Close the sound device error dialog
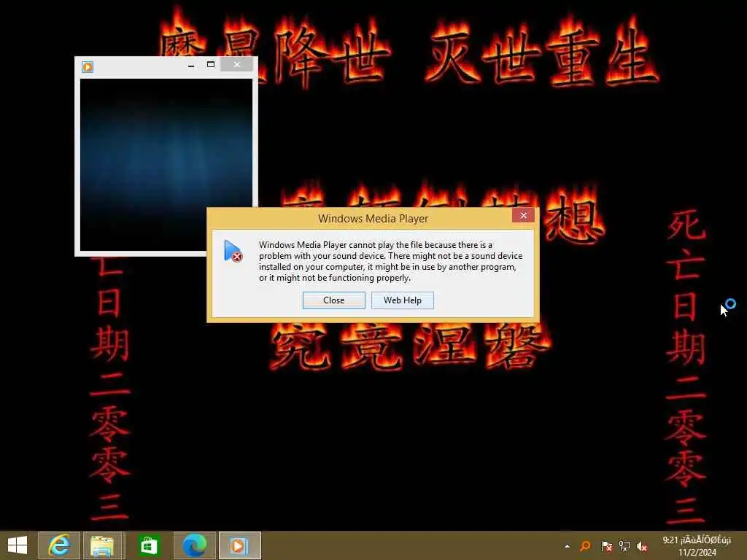 pyautogui.click(x=333, y=300)
